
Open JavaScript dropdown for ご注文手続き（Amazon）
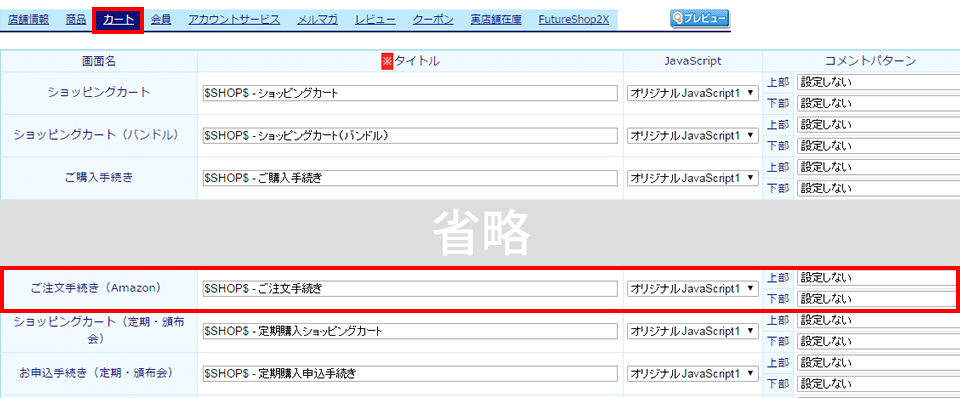pos(692,288)
